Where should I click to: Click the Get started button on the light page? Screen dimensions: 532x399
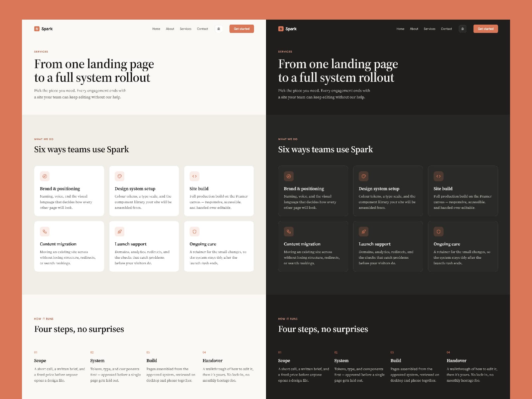click(242, 29)
